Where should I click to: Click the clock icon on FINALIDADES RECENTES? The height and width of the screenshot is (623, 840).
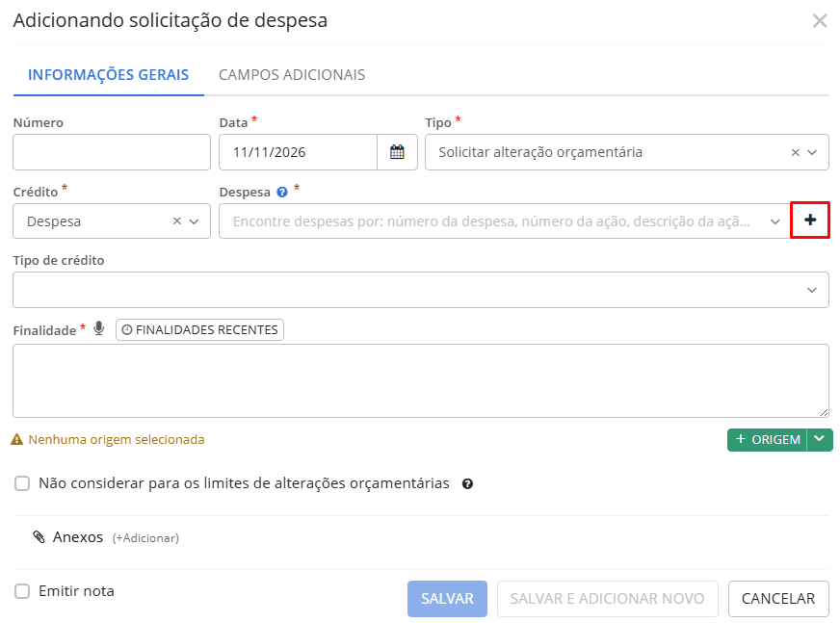(x=126, y=329)
